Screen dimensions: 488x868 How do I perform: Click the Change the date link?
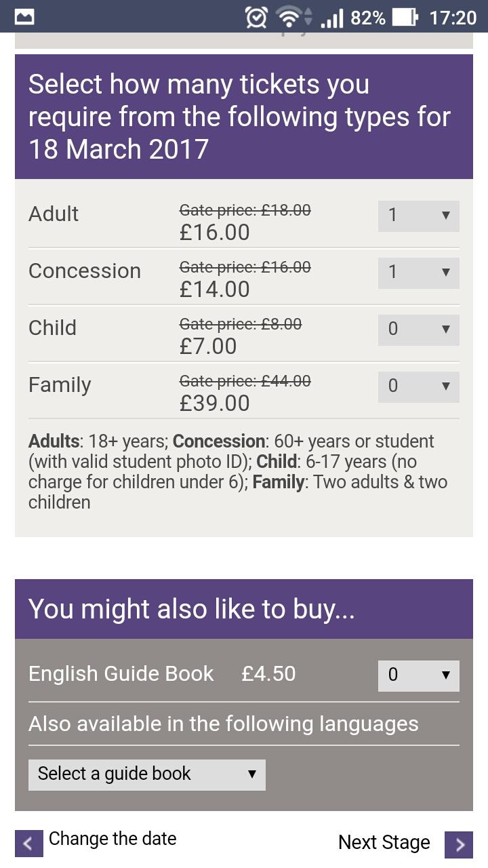(x=113, y=839)
